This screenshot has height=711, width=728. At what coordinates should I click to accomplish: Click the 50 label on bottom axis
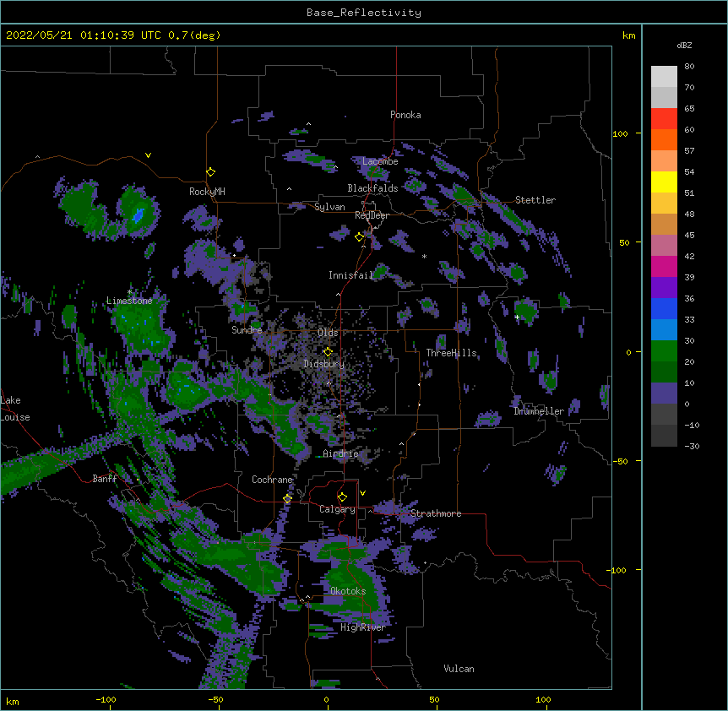(434, 699)
